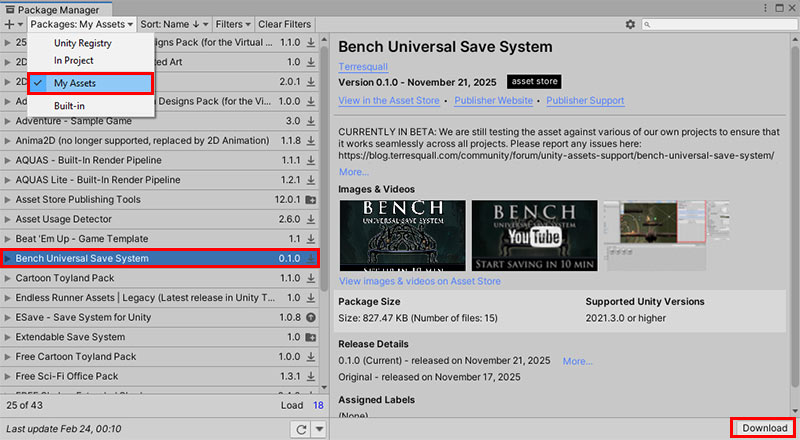Image resolution: width=800 pixels, height=440 pixels.
Task: Open the first Bench Universal Save System thumbnail
Action: tap(403, 235)
